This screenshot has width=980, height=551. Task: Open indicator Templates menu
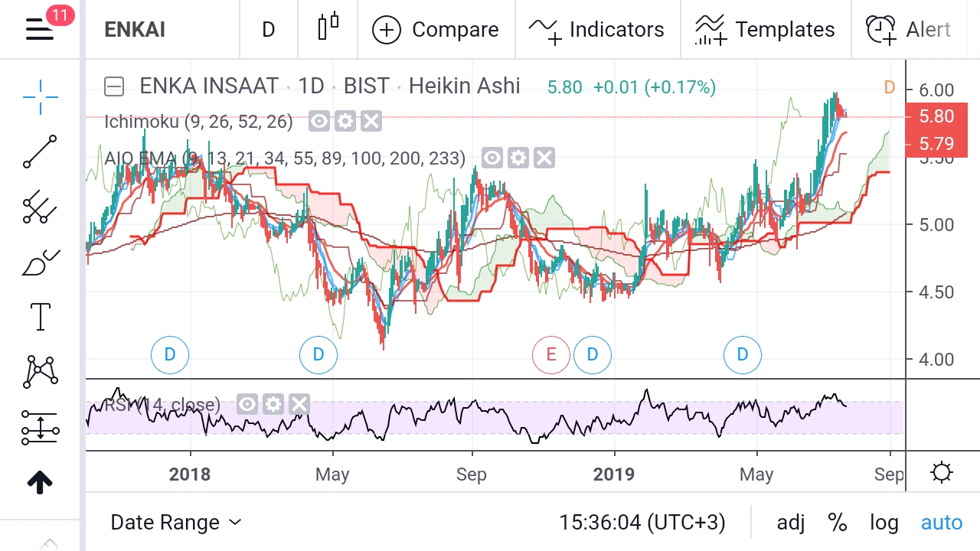765,30
